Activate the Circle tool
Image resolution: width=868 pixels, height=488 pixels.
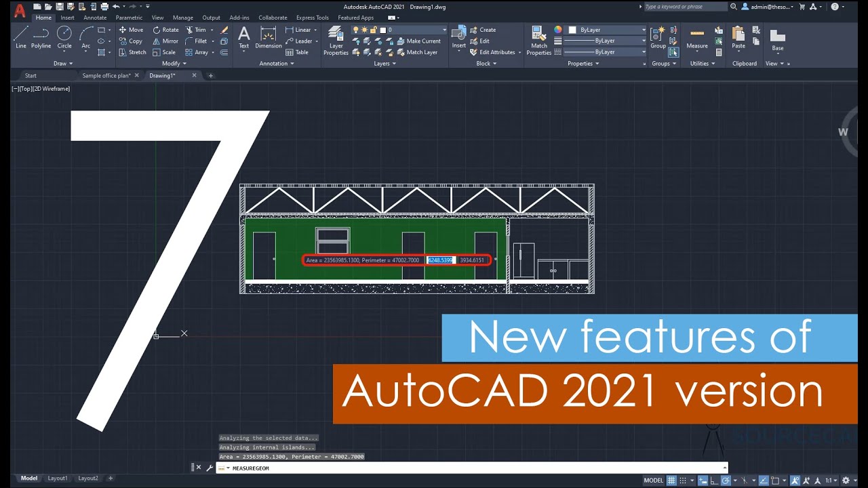coord(64,37)
